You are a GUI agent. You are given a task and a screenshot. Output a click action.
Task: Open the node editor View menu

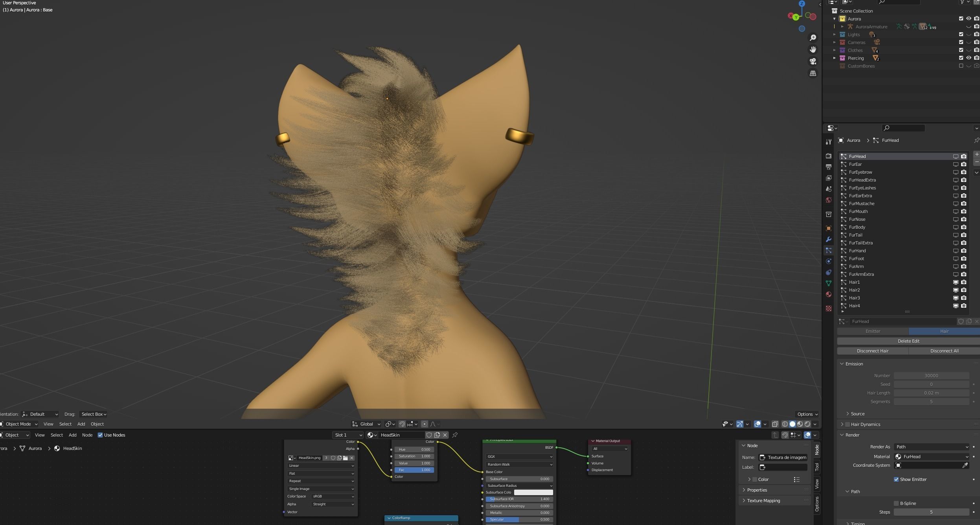(40, 435)
